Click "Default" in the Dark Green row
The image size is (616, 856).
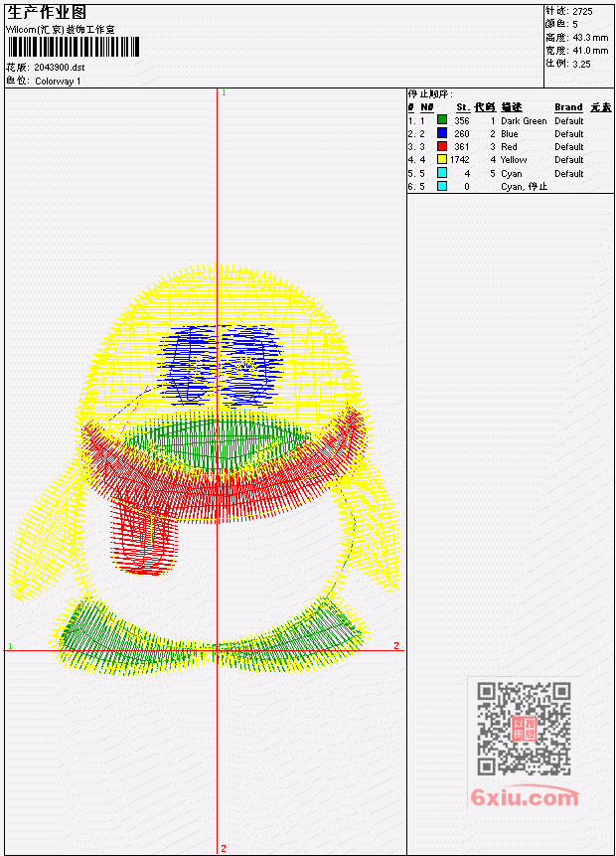pyautogui.click(x=569, y=121)
